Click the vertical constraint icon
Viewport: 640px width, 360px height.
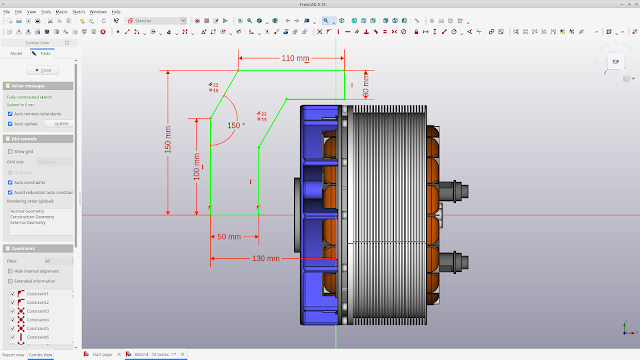tap(338, 32)
